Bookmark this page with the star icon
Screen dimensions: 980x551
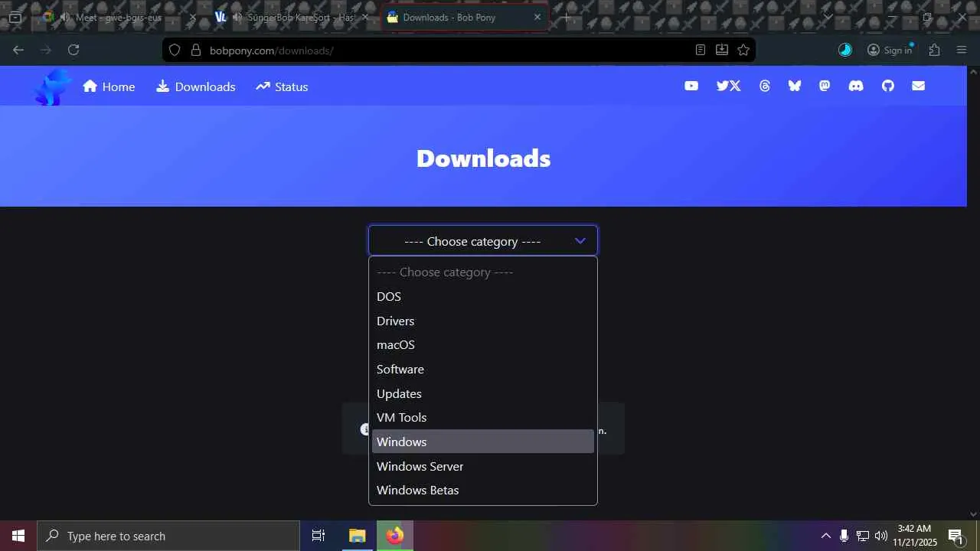coord(743,50)
